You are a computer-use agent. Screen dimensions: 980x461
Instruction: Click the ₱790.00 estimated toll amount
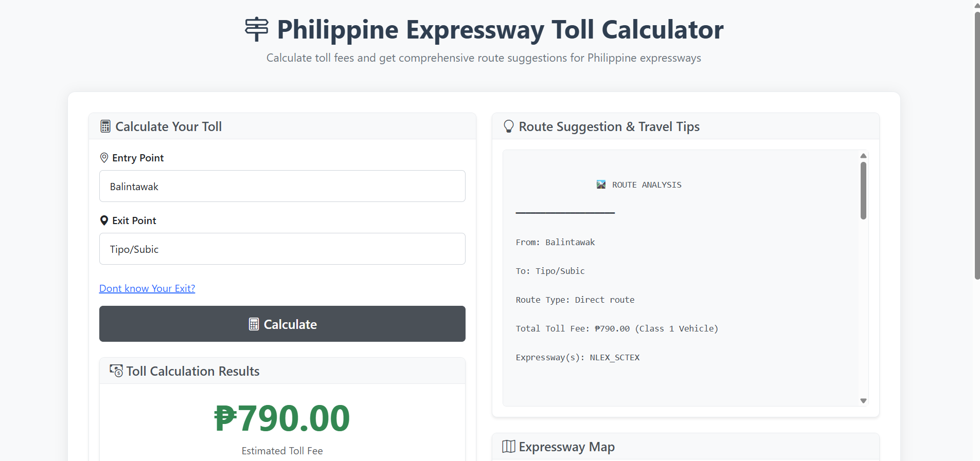pos(282,418)
